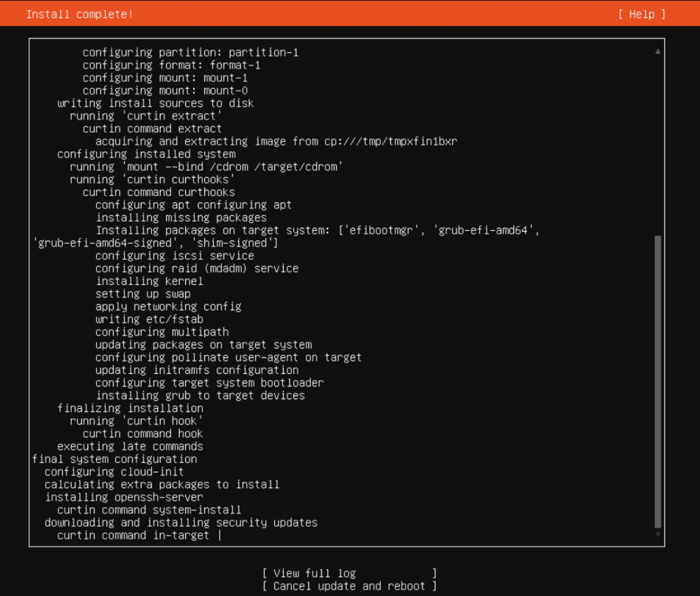Click 'configuring apt configuring apt' line

(x=193, y=205)
